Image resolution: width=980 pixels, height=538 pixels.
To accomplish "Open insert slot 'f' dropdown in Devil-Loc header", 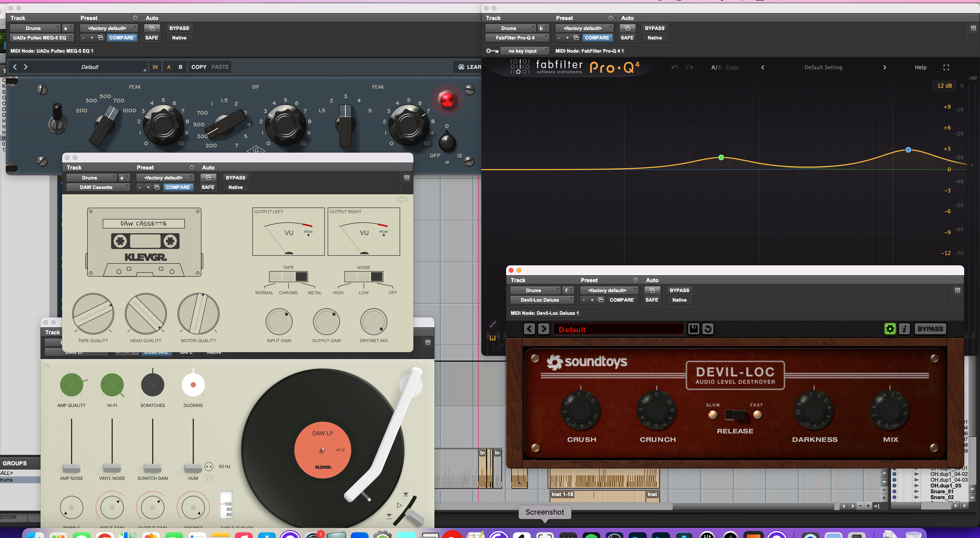I will [x=568, y=290].
